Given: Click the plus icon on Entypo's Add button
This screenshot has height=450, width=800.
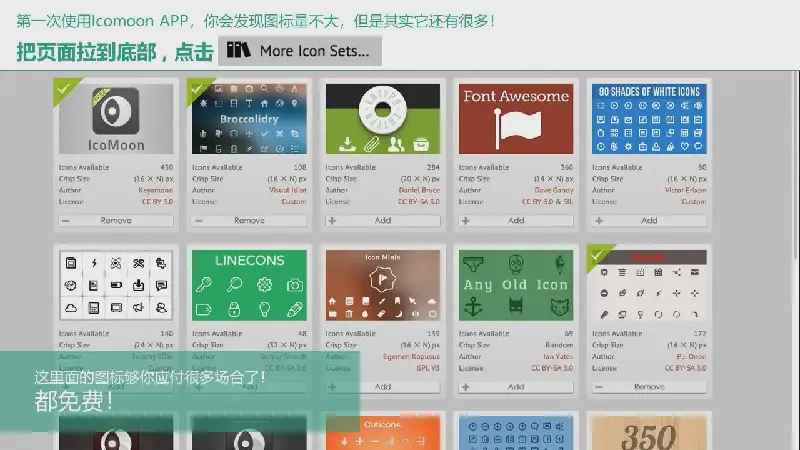Looking at the screenshot, I should (x=332, y=221).
